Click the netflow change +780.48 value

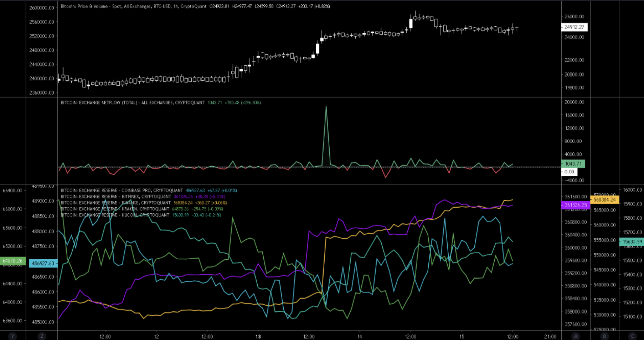click(x=232, y=103)
